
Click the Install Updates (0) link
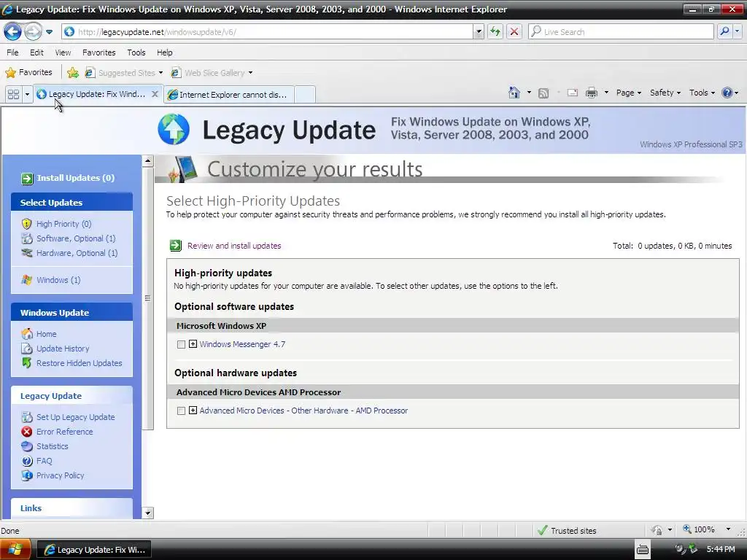pos(76,178)
